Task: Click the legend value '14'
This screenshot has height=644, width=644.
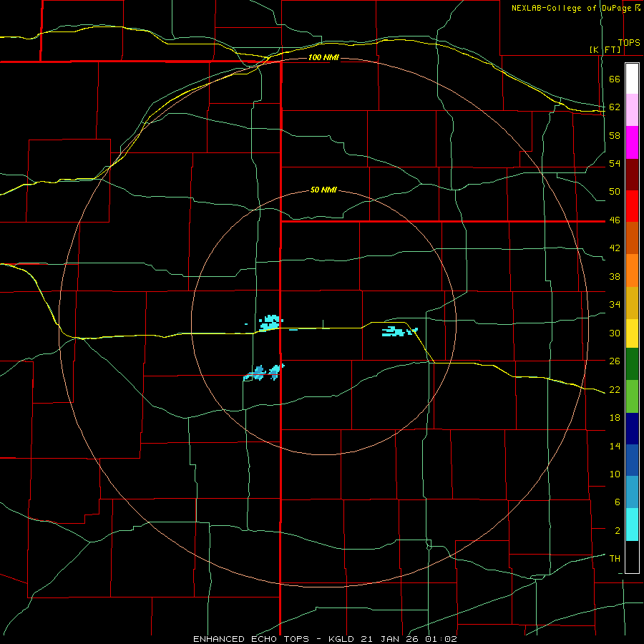Action: click(615, 446)
